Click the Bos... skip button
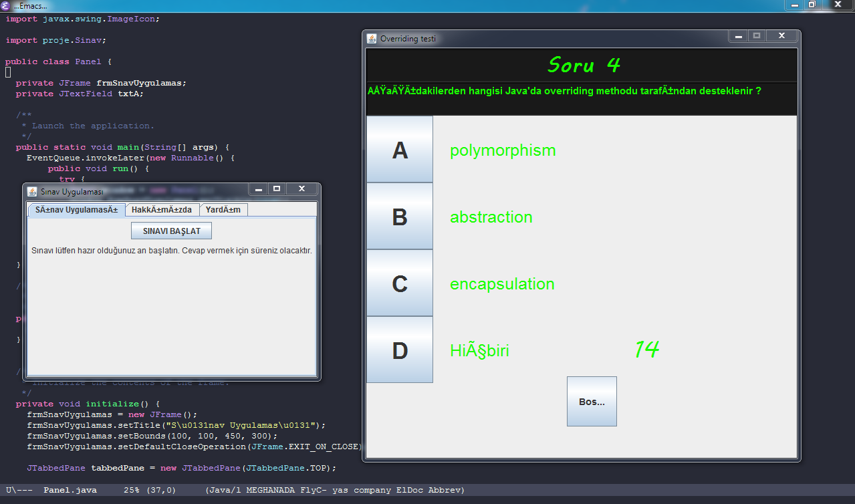Viewport: 855px width, 504px height. click(592, 401)
